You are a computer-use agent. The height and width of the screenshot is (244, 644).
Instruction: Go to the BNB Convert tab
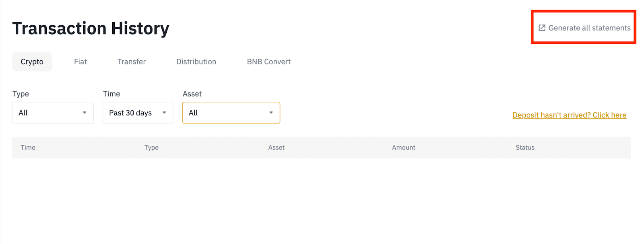click(x=269, y=62)
